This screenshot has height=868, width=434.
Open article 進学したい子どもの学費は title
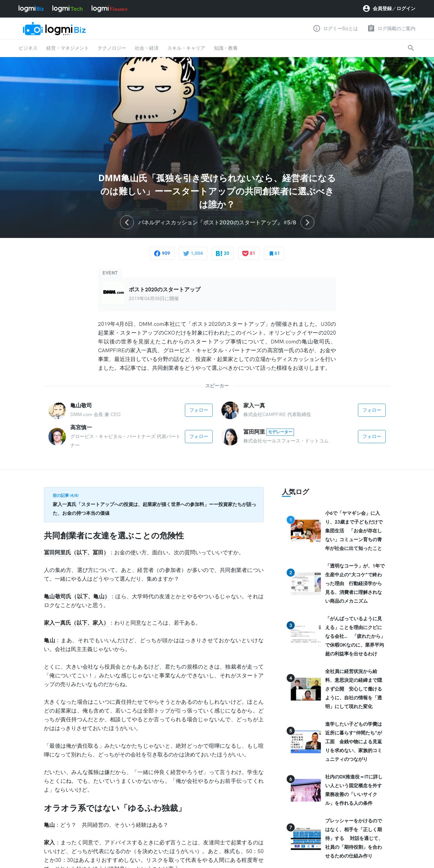(x=354, y=742)
